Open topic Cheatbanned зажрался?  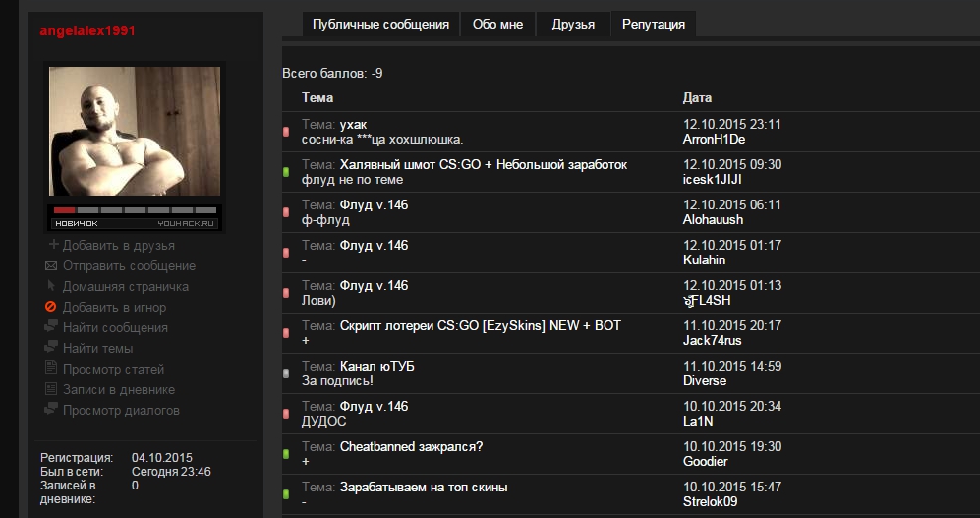click(411, 447)
